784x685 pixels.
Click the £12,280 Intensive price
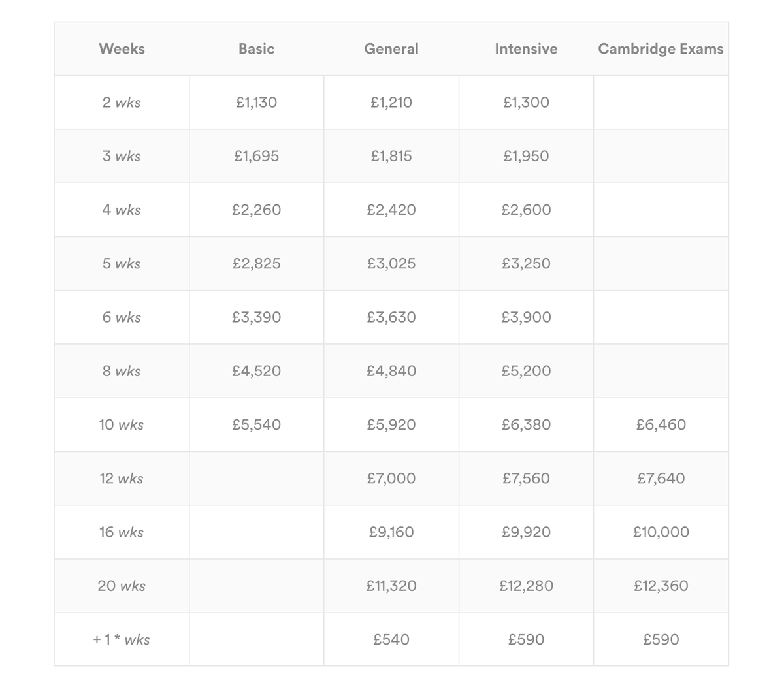click(x=526, y=586)
